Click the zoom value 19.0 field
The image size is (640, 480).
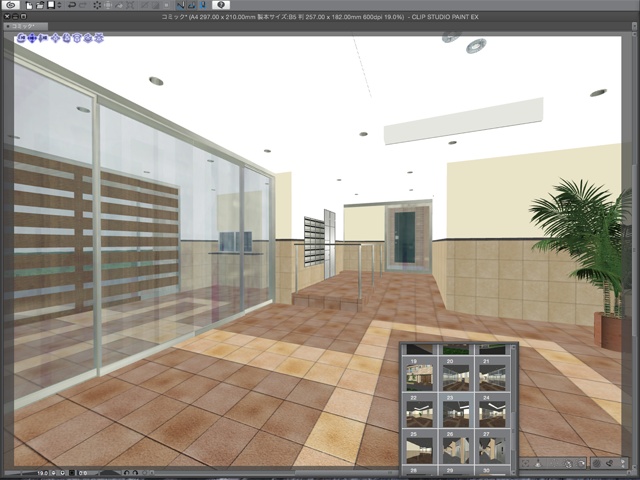[x=42, y=473]
